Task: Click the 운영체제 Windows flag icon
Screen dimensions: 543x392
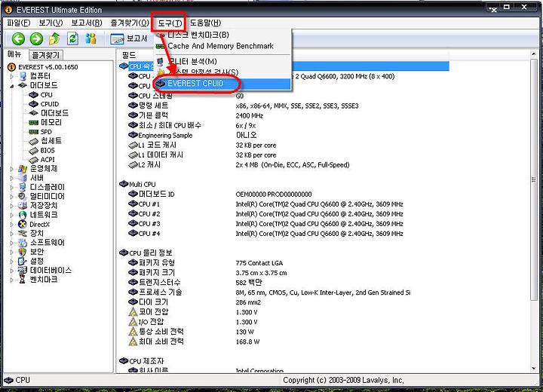Action: coord(23,169)
